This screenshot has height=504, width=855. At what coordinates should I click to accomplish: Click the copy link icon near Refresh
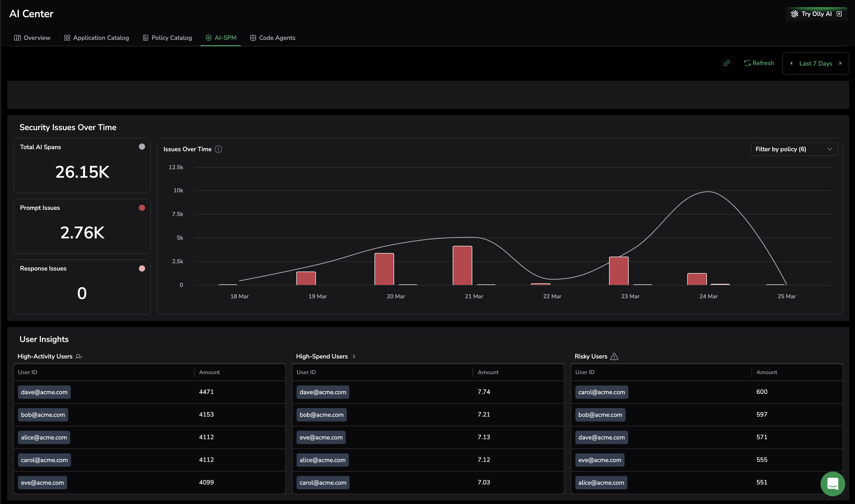tap(727, 63)
